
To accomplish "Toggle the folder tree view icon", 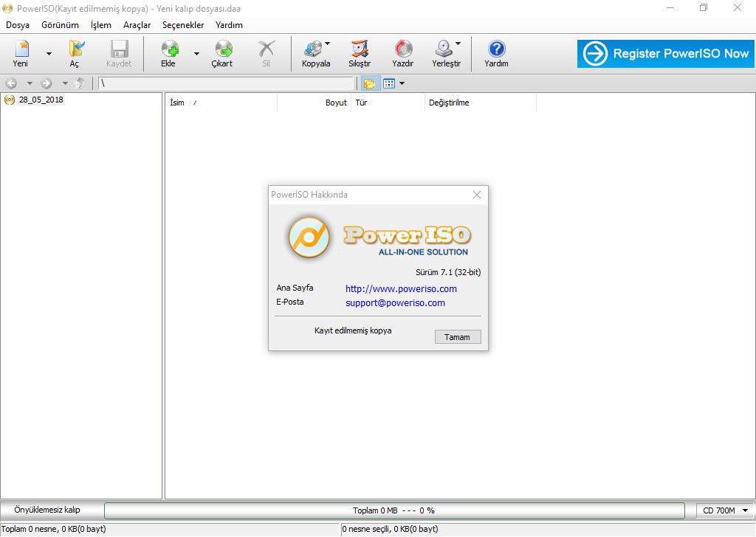I will (x=370, y=83).
